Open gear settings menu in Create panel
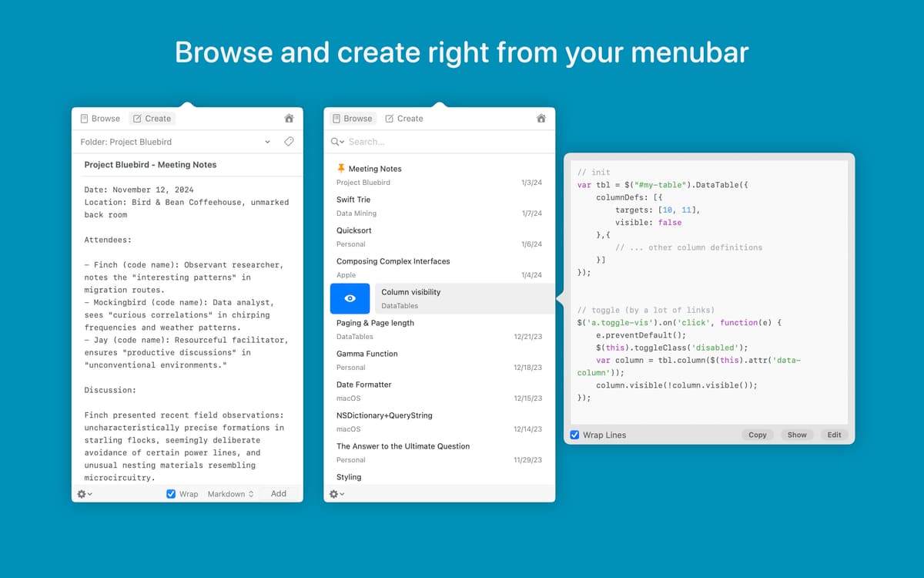Image resolution: width=924 pixels, height=578 pixels. coord(85,494)
